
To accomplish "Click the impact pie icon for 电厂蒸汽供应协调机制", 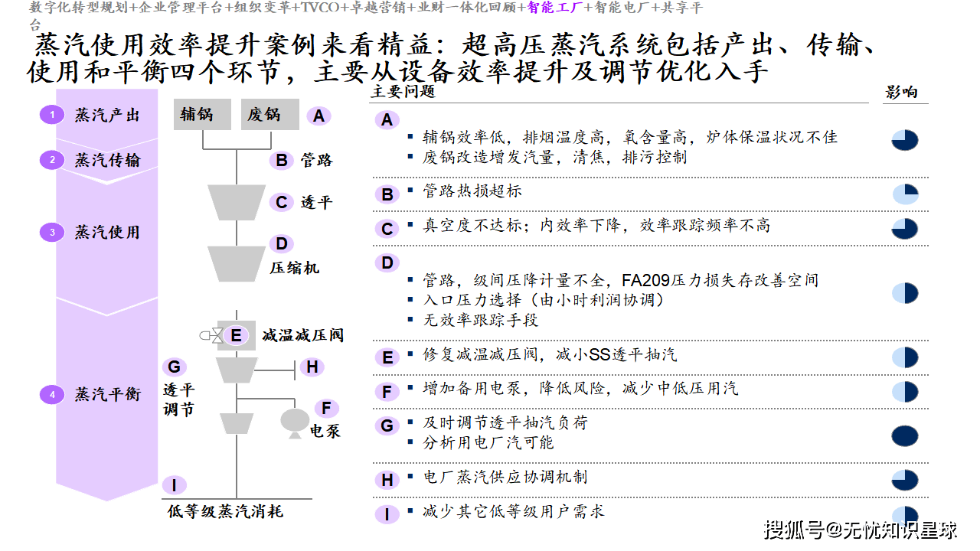I will [904, 480].
